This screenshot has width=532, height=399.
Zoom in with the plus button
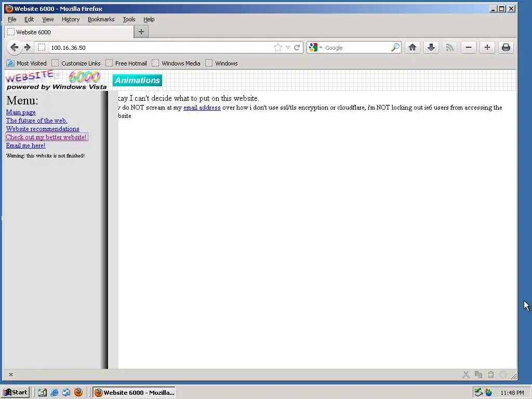487,47
